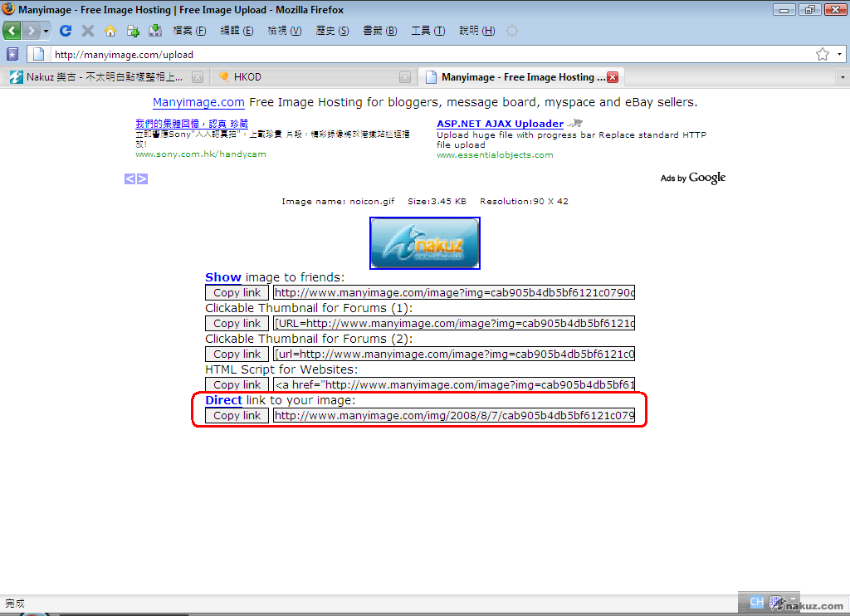The image size is (850, 616).
Task: Click the ASP.NET AJAX Uploader ad link
Action: tap(500, 124)
